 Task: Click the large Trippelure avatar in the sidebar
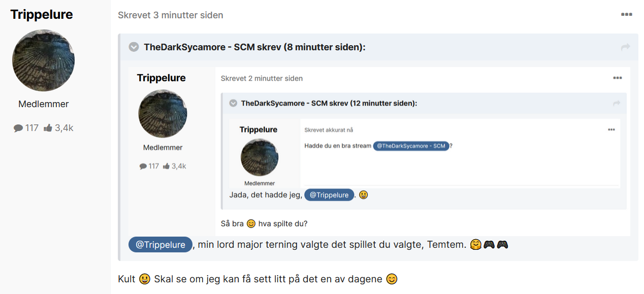pos(43,60)
